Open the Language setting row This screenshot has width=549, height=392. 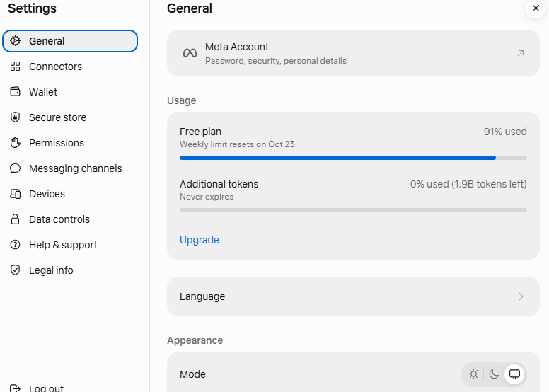coord(353,296)
